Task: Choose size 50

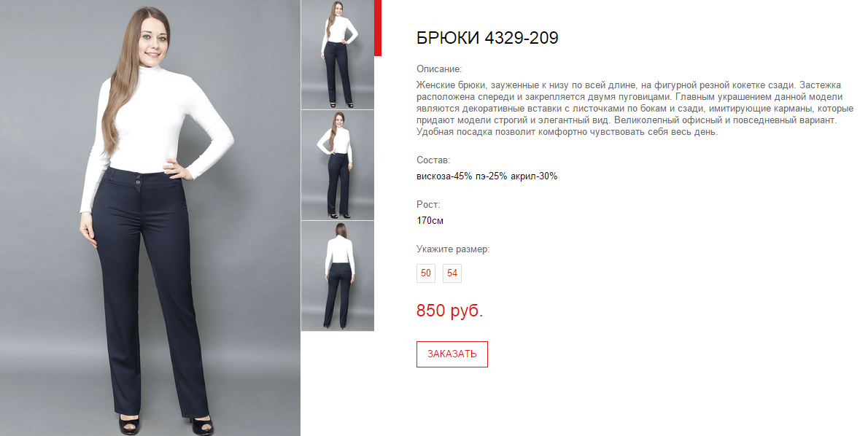Action: tap(426, 273)
